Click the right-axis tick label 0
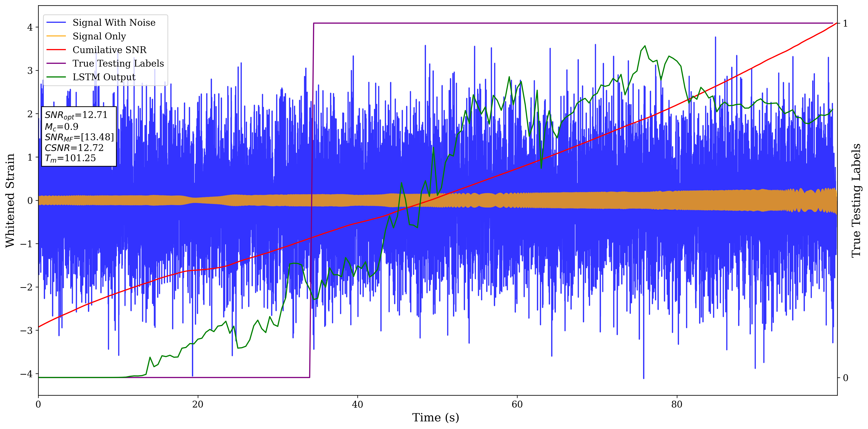Viewport: 868px width, 429px height. [x=845, y=378]
